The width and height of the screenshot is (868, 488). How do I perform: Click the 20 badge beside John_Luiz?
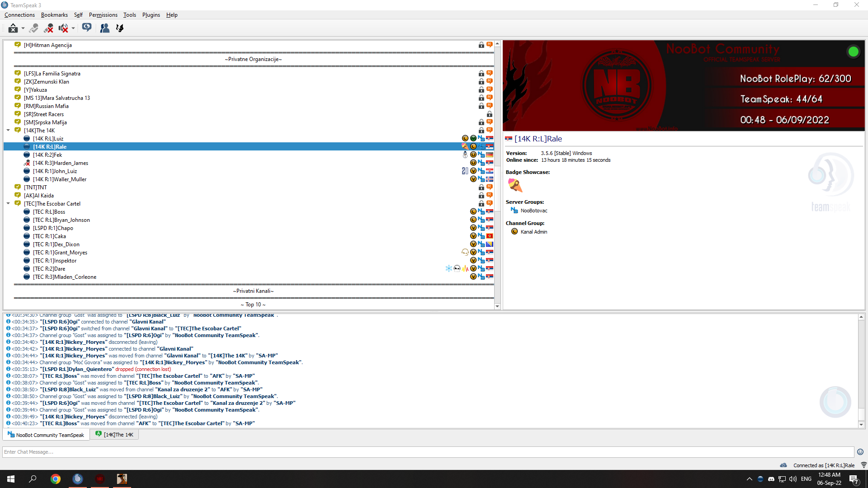coord(465,171)
